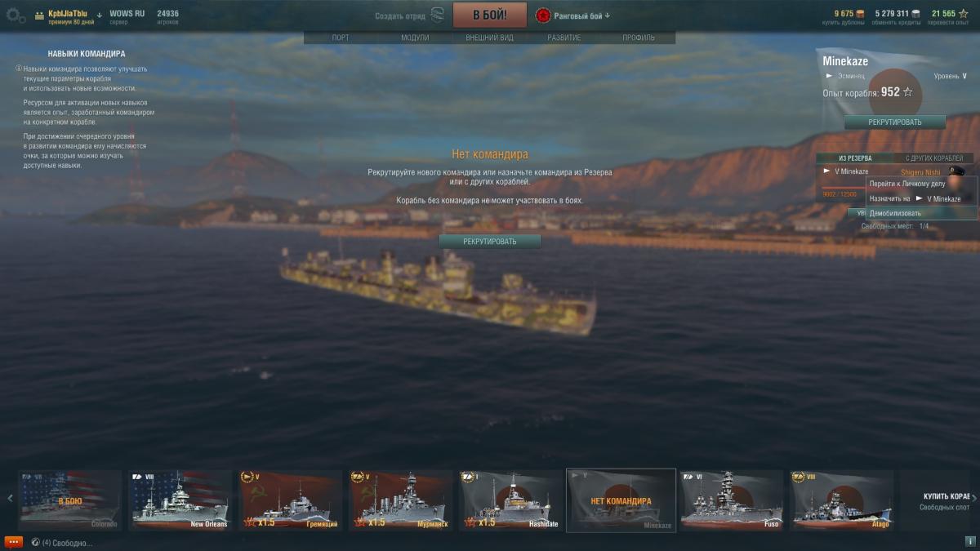
Task: Click the В БОЙ! battle button
Action: 490,15
